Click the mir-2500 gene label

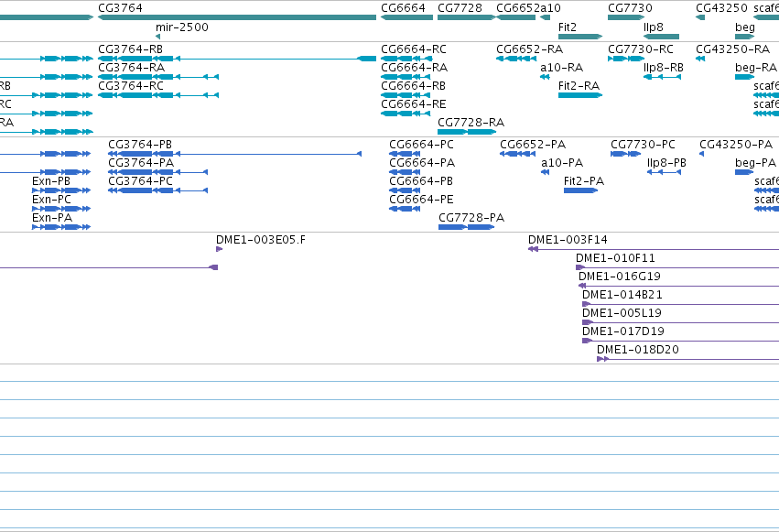click(182, 27)
